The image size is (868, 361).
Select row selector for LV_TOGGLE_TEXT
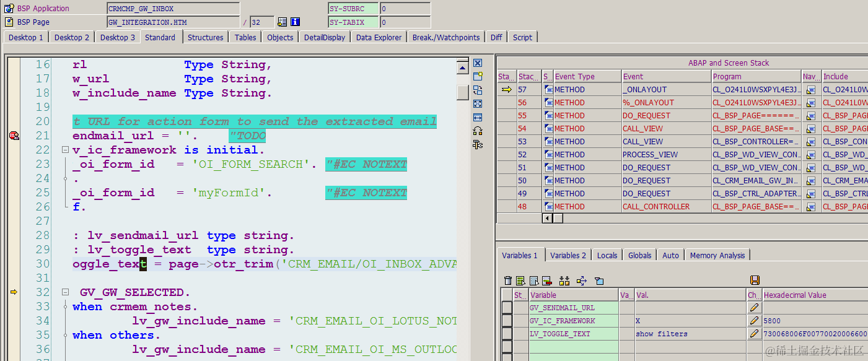507,334
